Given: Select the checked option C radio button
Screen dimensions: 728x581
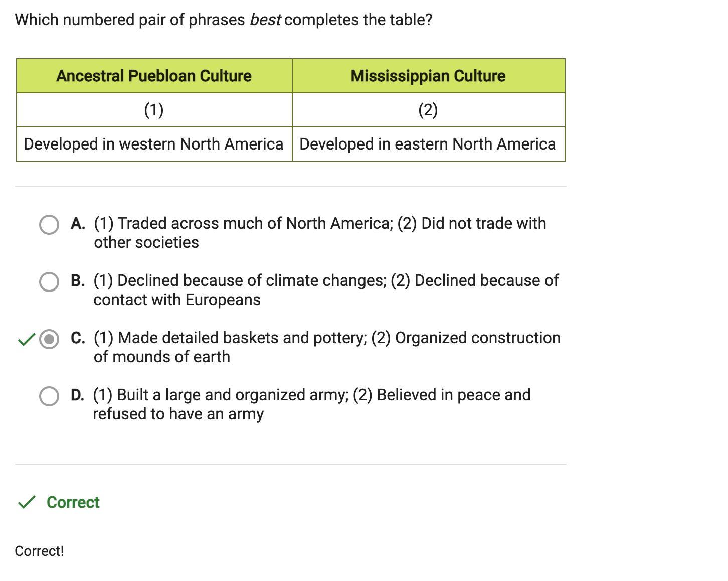Looking at the screenshot, I should click(49, 339).
